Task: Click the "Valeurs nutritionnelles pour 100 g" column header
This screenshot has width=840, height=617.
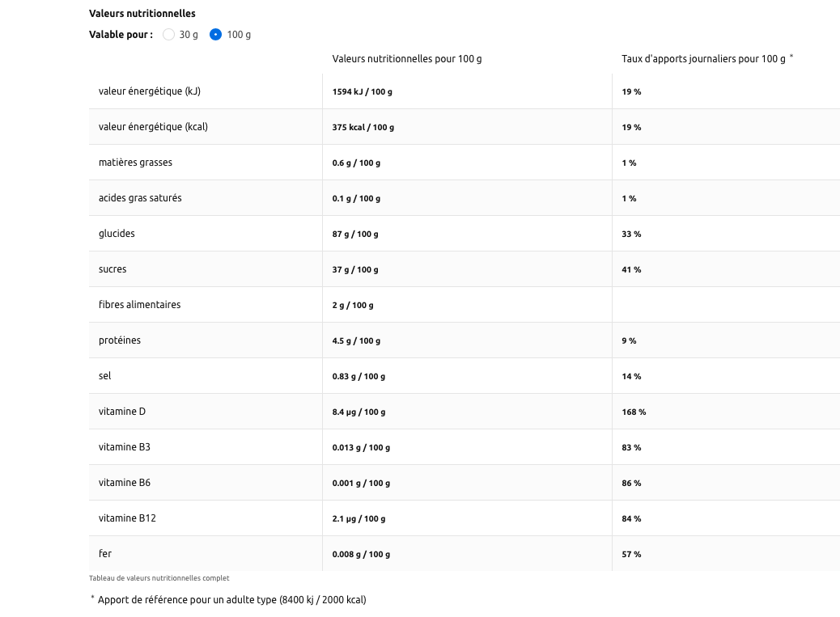Action: click(406, 59)
